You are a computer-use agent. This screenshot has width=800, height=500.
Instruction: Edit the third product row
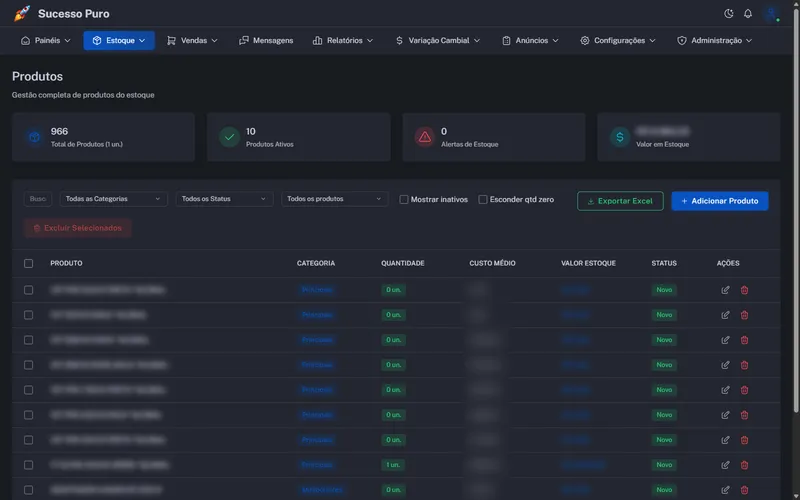tap(725, 340)
